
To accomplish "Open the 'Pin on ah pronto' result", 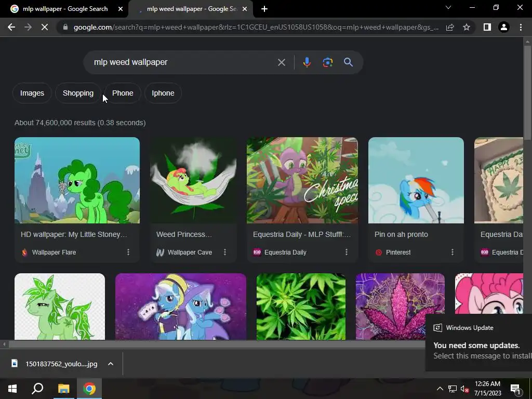I will coord(401,234).
